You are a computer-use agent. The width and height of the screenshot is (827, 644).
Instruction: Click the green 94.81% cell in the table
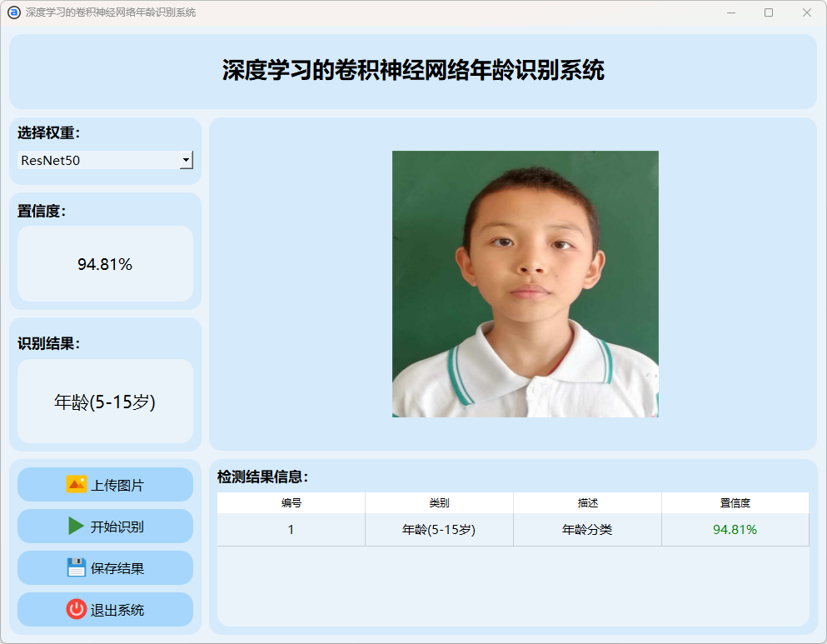(735, 530)
